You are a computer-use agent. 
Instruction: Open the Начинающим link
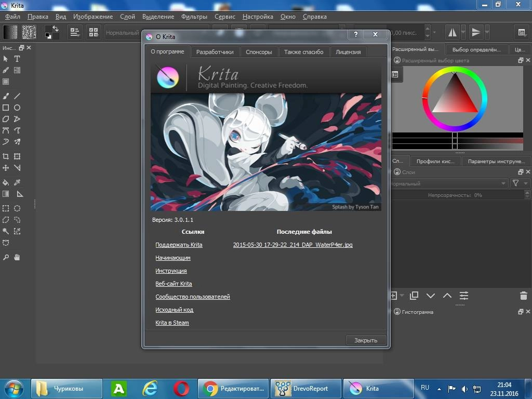tap(173, 258)
